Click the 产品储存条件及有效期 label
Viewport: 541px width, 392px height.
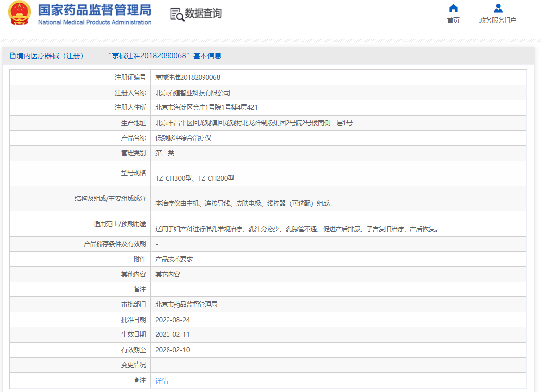pyautogui.click(x=115, y=244)
